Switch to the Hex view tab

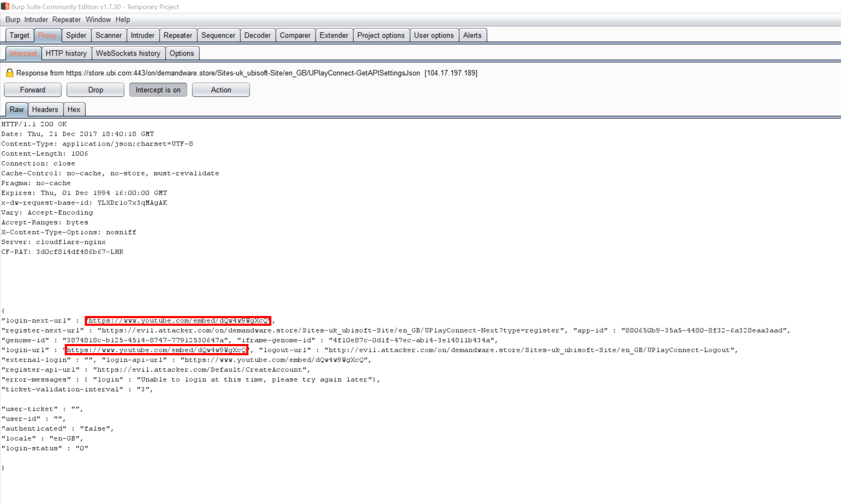(74, 109)
